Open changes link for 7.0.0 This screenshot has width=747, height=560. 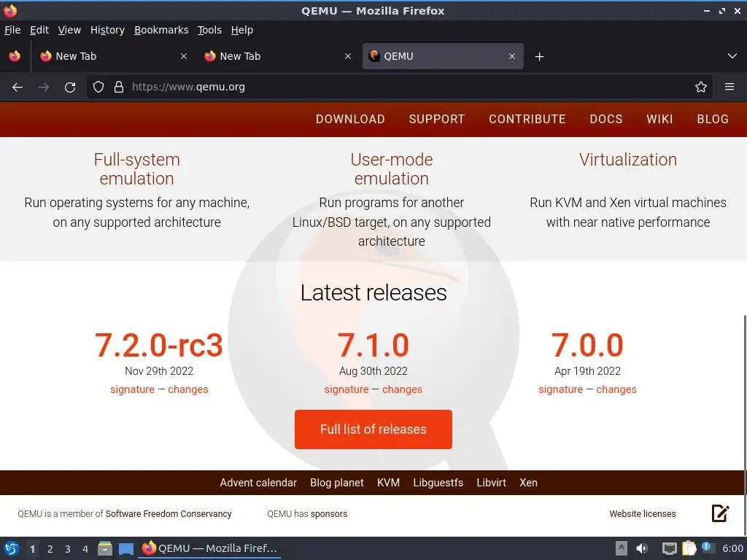616,389
